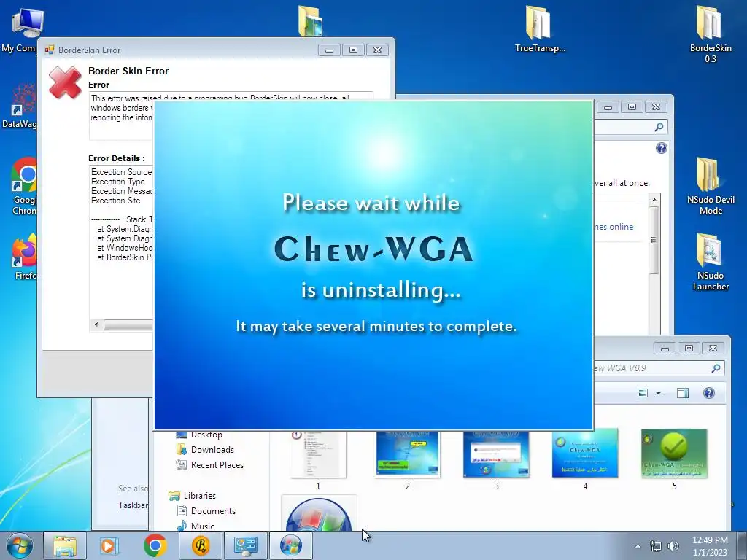Minimize the middle control panel window
747x560 pixels.
[x=608, y=107]
